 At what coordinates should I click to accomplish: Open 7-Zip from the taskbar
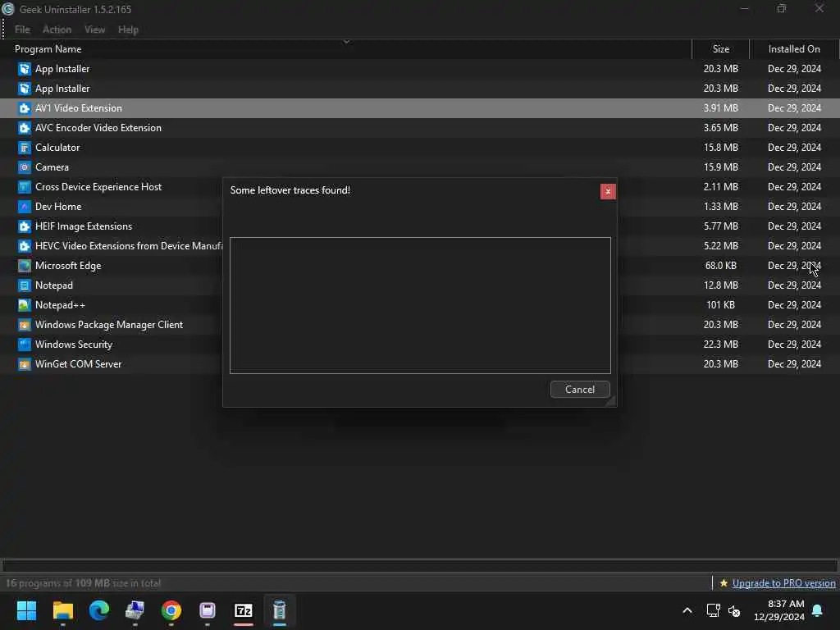(x=243, y=610)
